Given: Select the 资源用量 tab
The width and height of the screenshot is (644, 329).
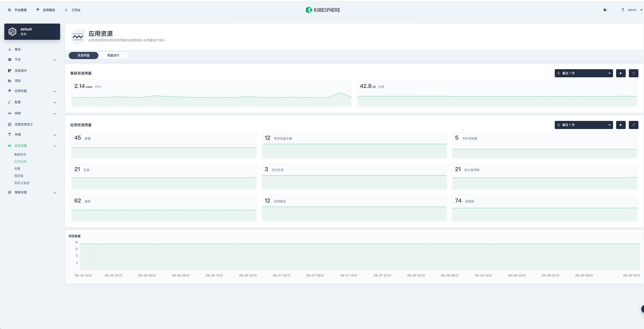Looking at the screenshot, I should [83, 56].
